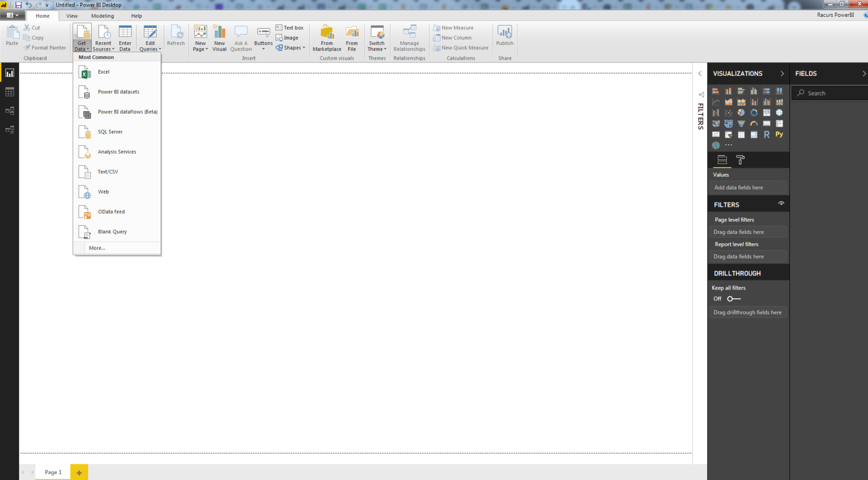Select the treemap visual
The width and height of the screenshot is (868, 480).
[767, 113]
